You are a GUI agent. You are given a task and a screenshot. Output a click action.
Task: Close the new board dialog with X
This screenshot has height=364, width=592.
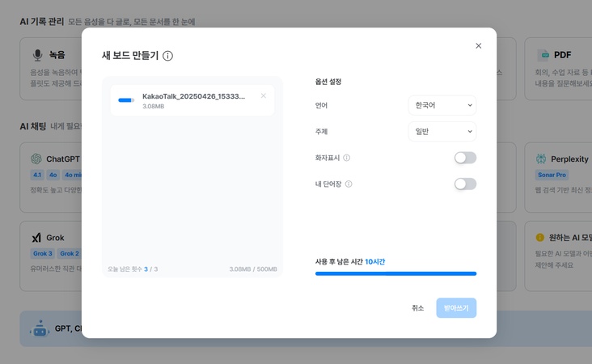(478, 45)
